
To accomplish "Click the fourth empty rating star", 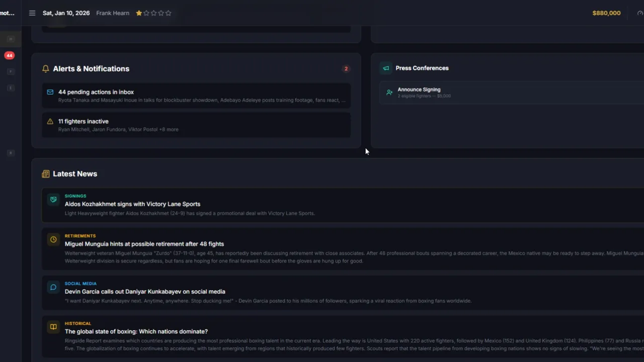I will pyautogui.click(x=161, y=13).
